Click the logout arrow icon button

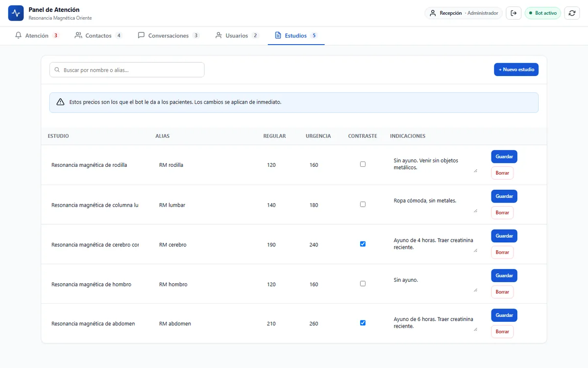point(514,13)
